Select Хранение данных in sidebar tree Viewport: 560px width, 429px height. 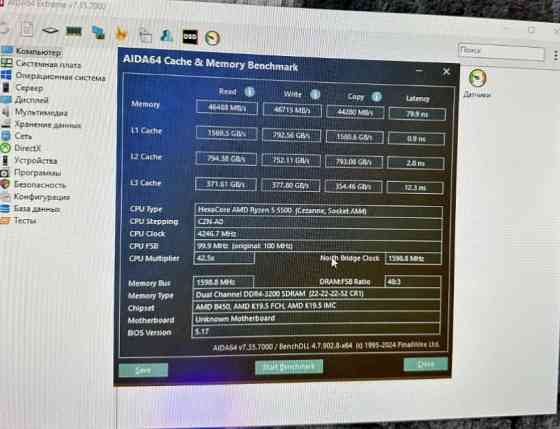tap(48, 124)
